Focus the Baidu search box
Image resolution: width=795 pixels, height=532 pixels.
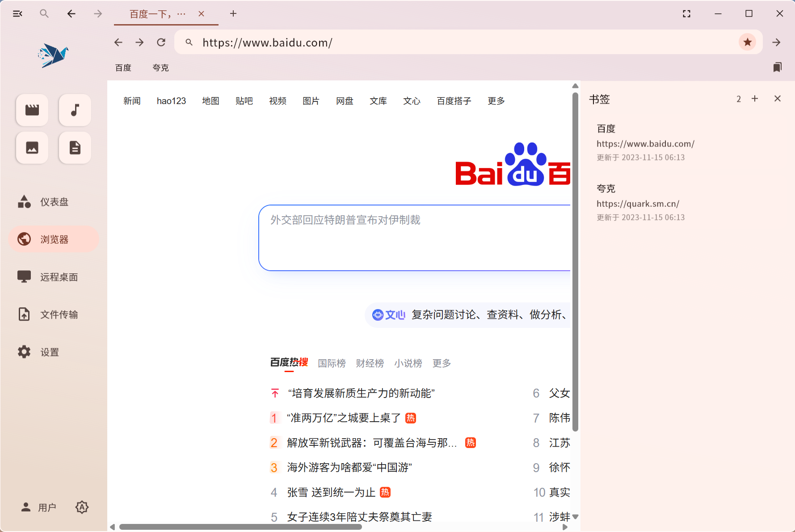[x=415, y=238]
